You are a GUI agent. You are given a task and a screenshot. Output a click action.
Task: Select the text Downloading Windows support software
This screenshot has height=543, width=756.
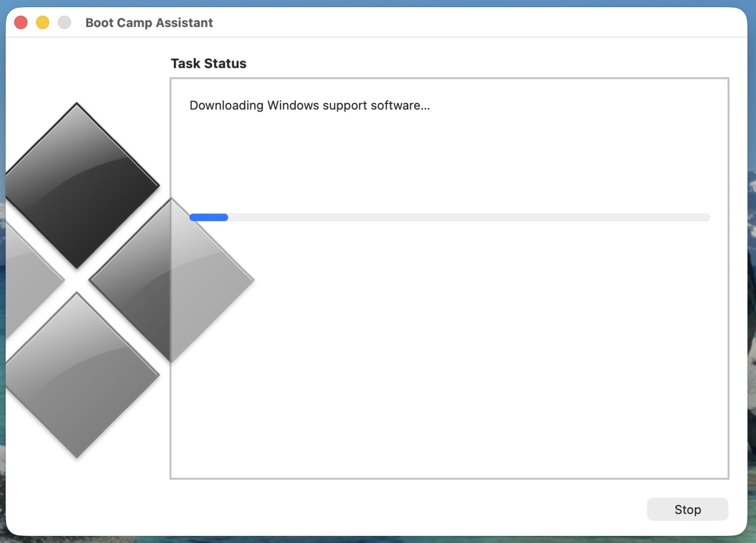pos(309,105)
